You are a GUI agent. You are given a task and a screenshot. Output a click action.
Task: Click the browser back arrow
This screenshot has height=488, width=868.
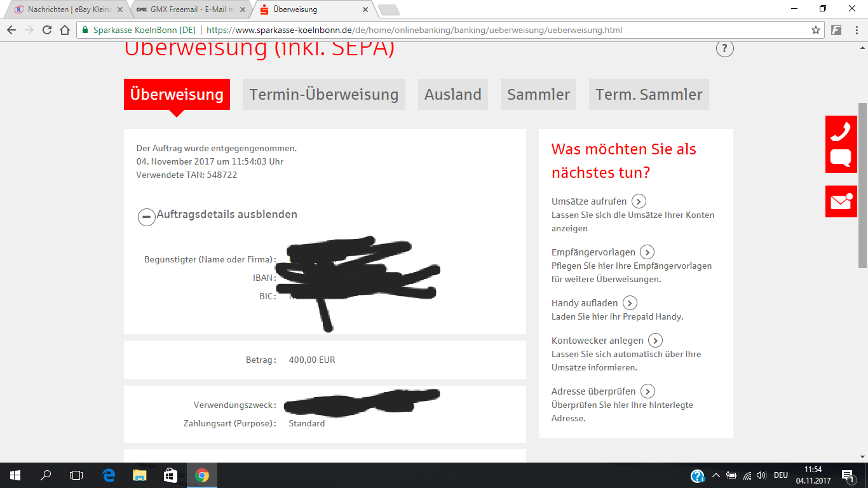pyautogui.click(x=11, y=30)
